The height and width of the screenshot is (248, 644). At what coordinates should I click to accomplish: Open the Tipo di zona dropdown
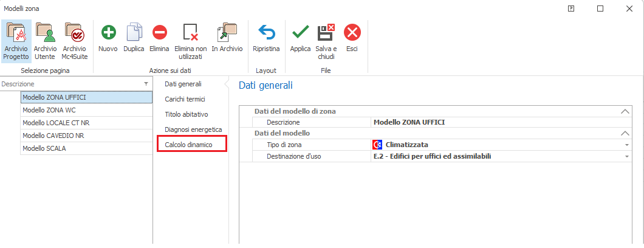click(x=626, y=145)
